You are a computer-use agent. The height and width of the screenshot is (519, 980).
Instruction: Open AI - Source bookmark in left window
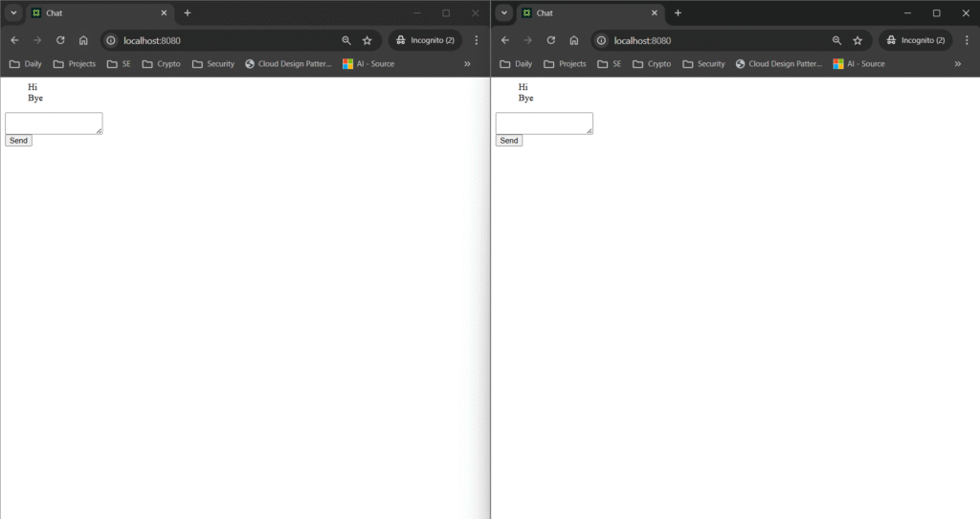tap(368, 64)
